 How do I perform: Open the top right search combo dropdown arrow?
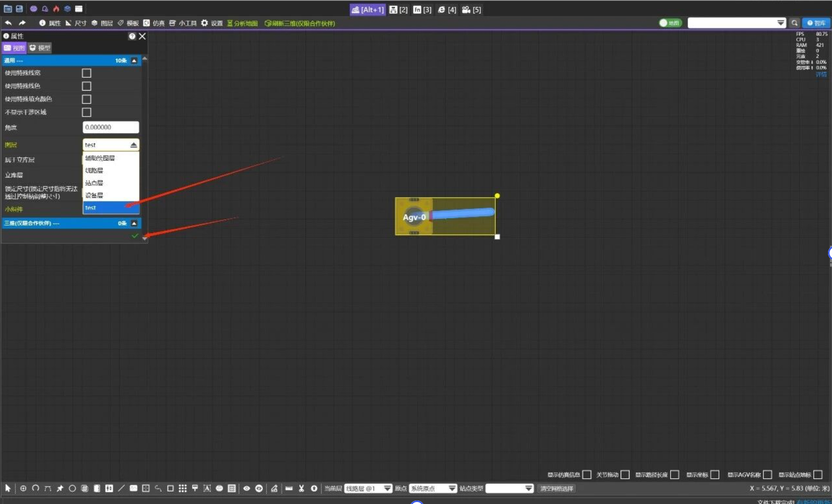coord(781,23)
